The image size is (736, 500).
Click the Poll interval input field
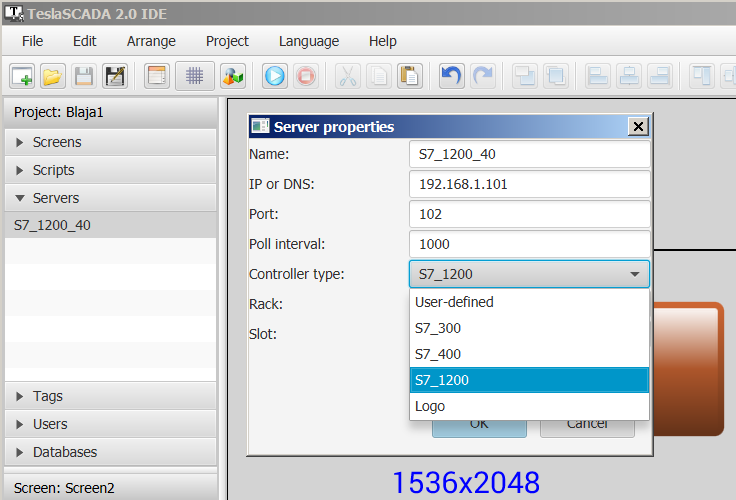tap(529, 244)
